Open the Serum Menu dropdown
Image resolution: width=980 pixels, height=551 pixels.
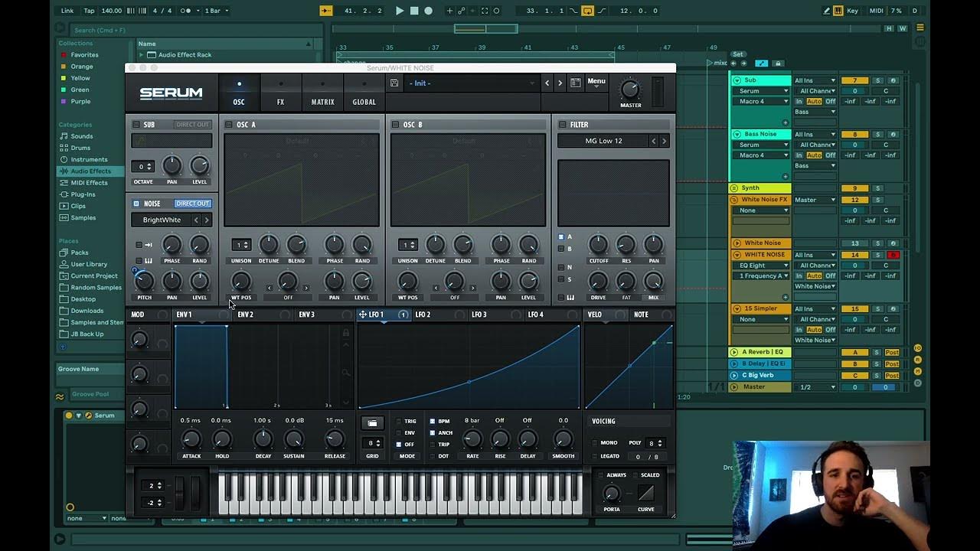[596, 82]
